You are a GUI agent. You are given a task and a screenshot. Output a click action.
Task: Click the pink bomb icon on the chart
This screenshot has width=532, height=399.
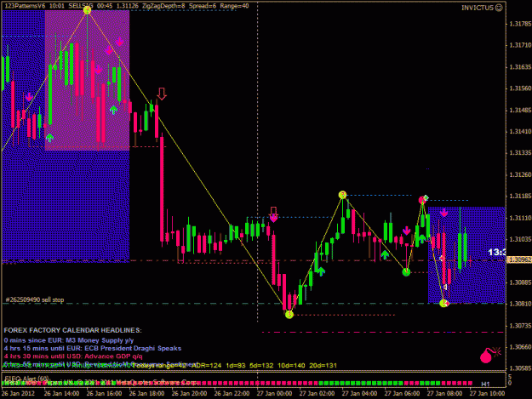click(489, 355)
